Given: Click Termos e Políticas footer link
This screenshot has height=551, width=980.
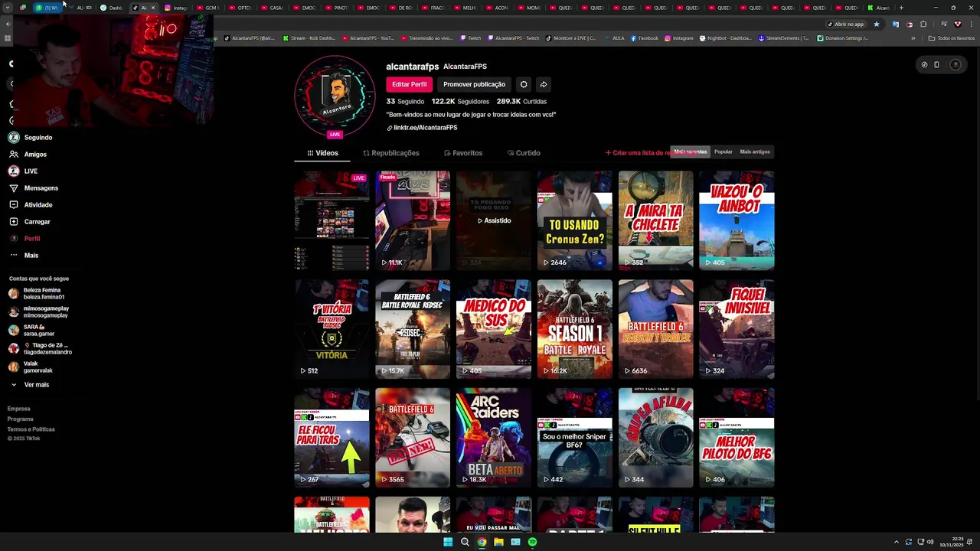Looking at the screenshot, I should [x=31, y=429].
